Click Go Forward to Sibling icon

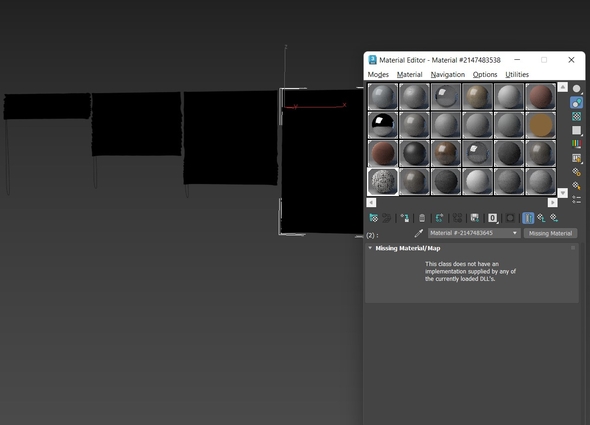(554, 218)
